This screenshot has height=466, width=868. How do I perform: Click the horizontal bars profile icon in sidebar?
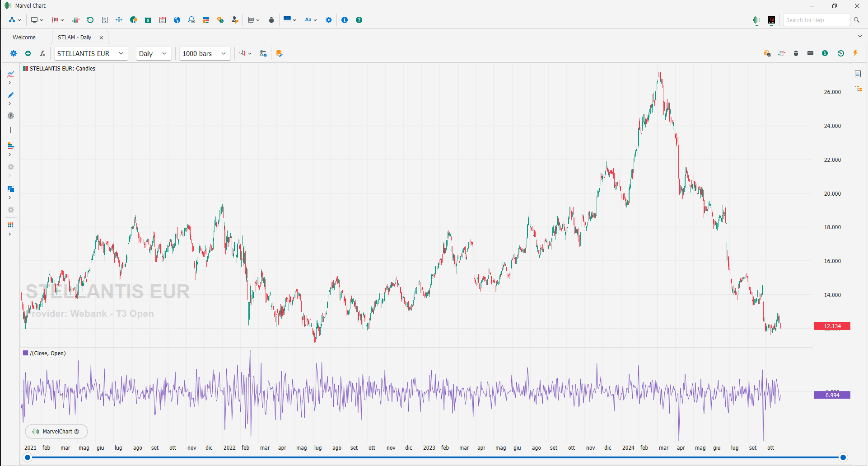point(11,146)
